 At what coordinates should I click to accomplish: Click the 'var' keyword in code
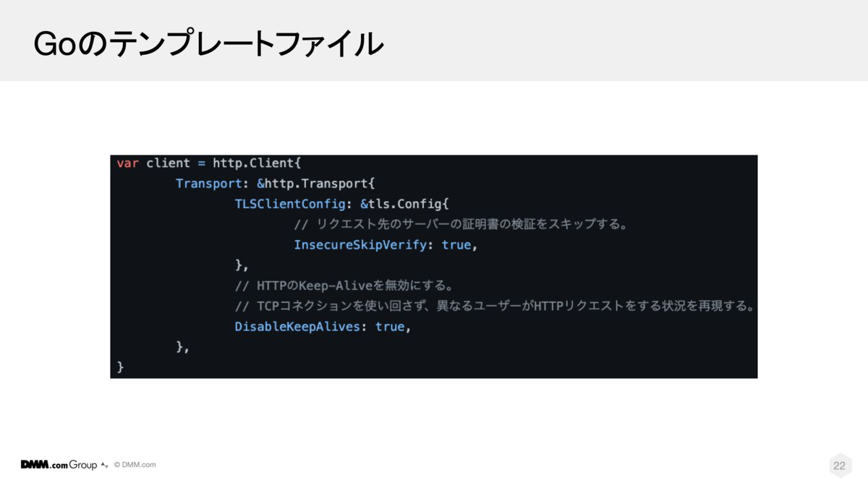(x=128, y=163)
